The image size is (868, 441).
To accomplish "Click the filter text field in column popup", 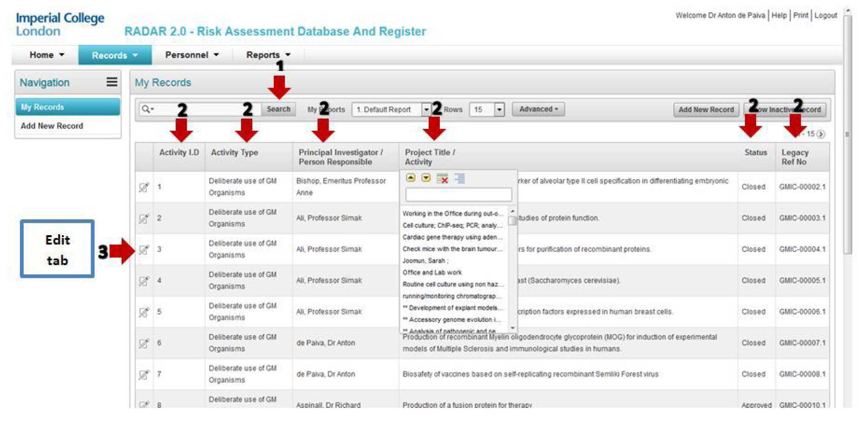I will pos(458,194).
